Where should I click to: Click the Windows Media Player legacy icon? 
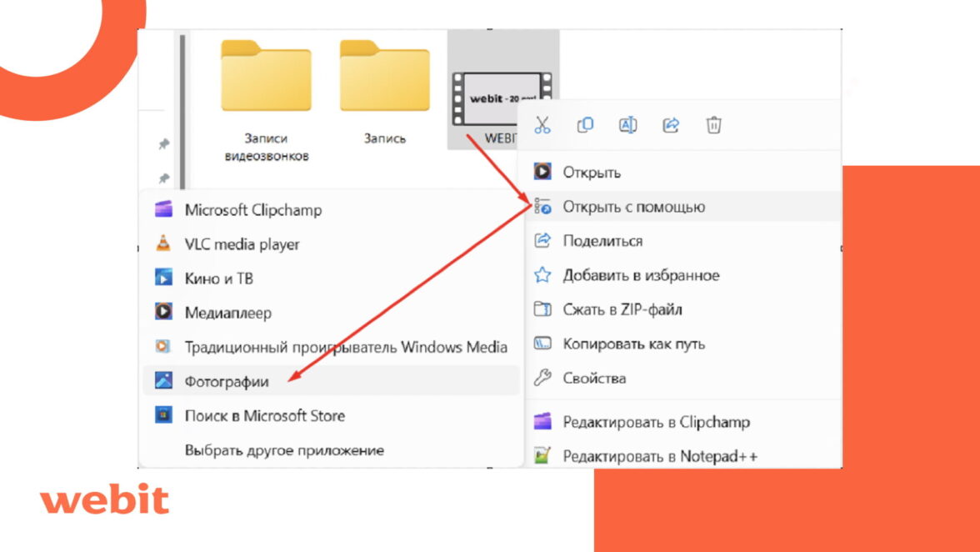(x=162, y=346)
